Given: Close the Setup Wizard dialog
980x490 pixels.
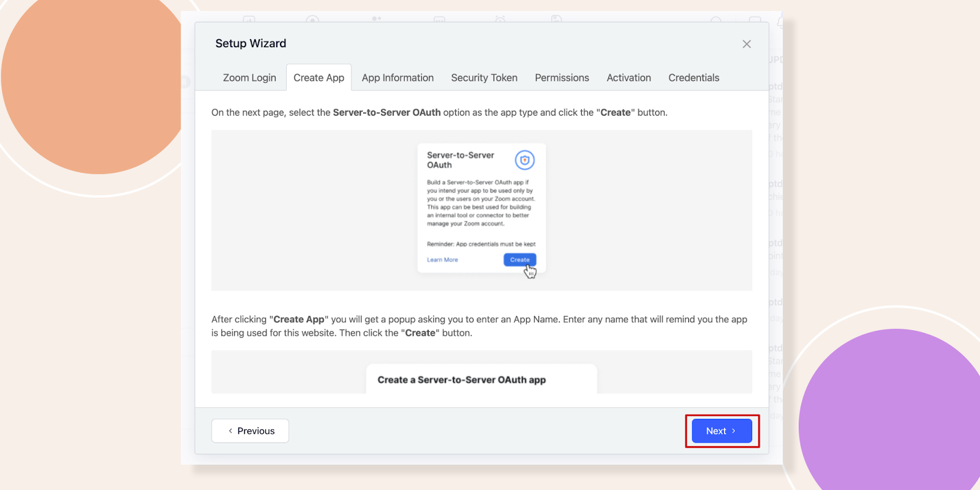Looking at the screenshot, I should click(x=747, y=44).
